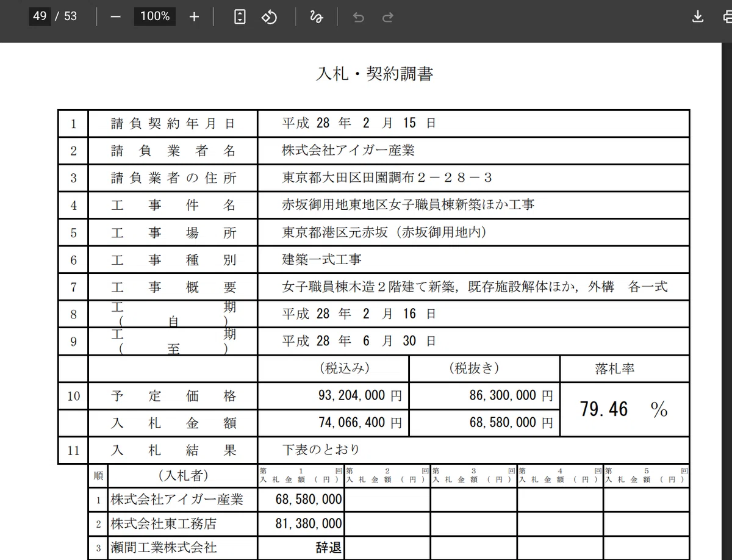Print the PDF document
The image size is (732, 560).
tap(727, 17)
